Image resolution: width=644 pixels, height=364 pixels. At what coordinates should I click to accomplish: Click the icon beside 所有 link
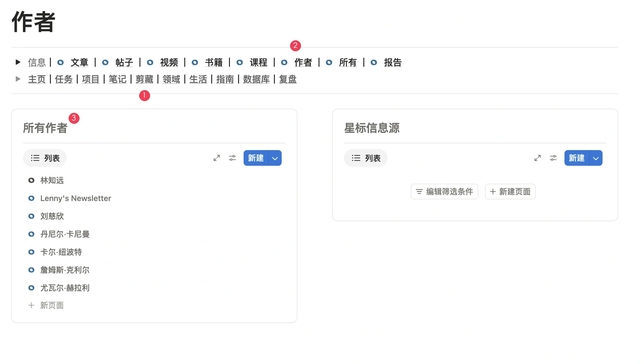coord(329,62)
